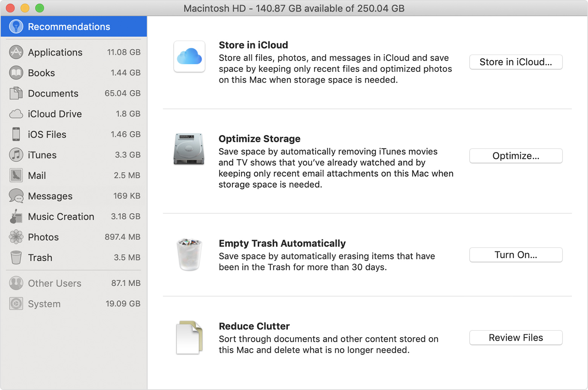Click the 3.5 MB Trash size
Image resolution: width=588 pixels, height=390 pixels.
127,257
